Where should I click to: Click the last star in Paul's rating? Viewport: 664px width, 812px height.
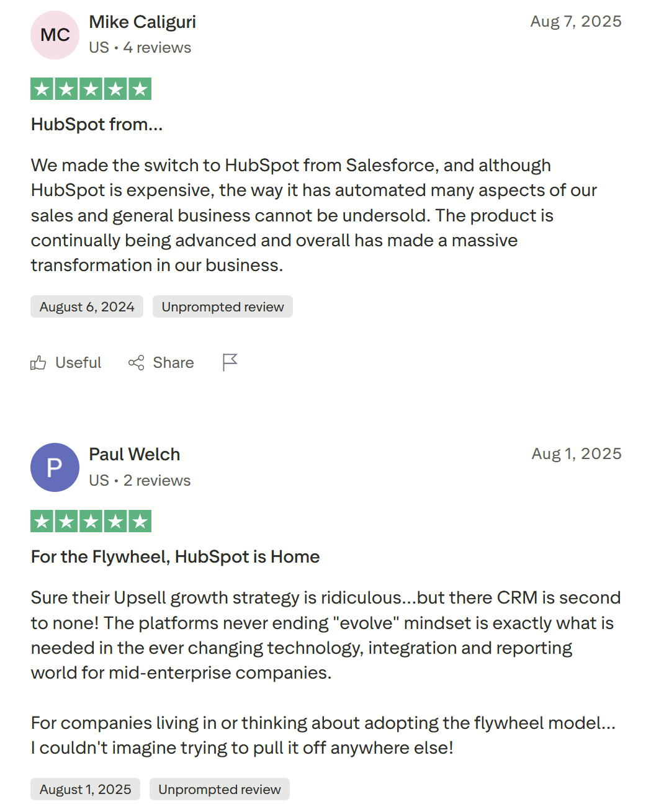[139, 521]
